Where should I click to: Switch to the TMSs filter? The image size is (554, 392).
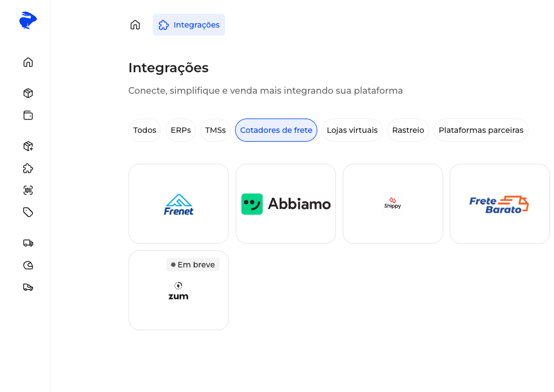[215, 130]
